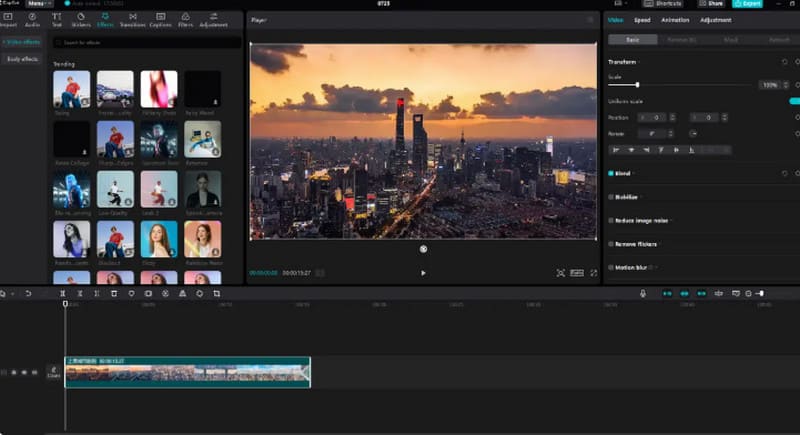Enable the Stabilize checkbox
The image size is (800, 435).
(x=611, y=197)
